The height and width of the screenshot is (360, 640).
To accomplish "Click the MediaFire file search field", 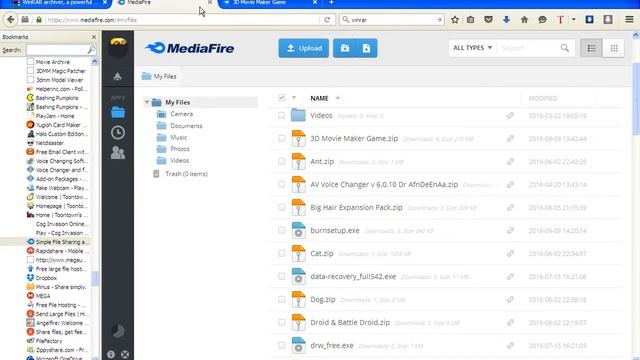I will 529,48.
